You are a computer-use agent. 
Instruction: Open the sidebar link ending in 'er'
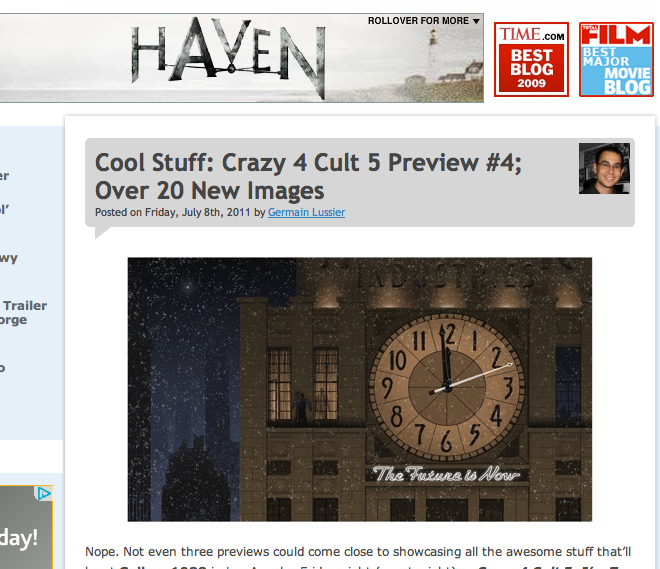[x=4, y=176]
